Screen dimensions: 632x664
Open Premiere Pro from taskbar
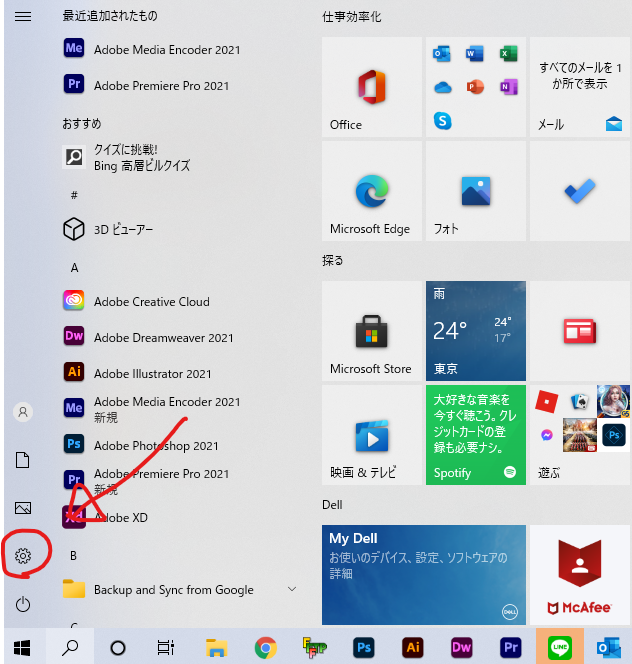(511, 647)
